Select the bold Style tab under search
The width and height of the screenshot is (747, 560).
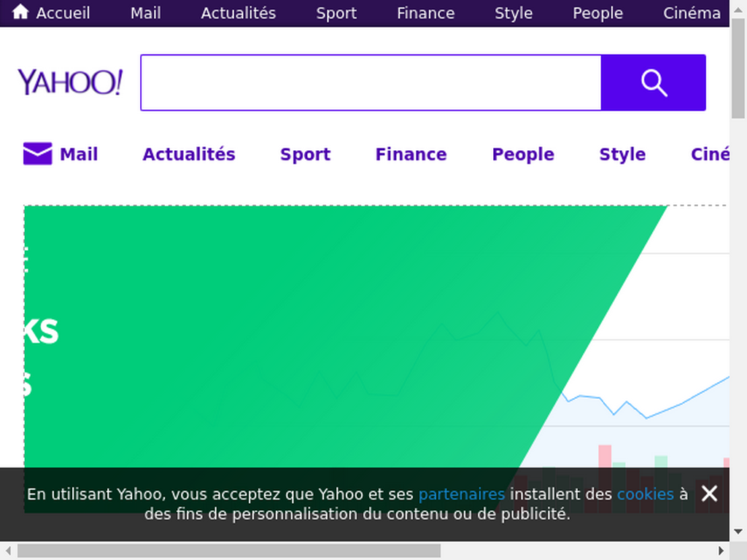point(622,155)
